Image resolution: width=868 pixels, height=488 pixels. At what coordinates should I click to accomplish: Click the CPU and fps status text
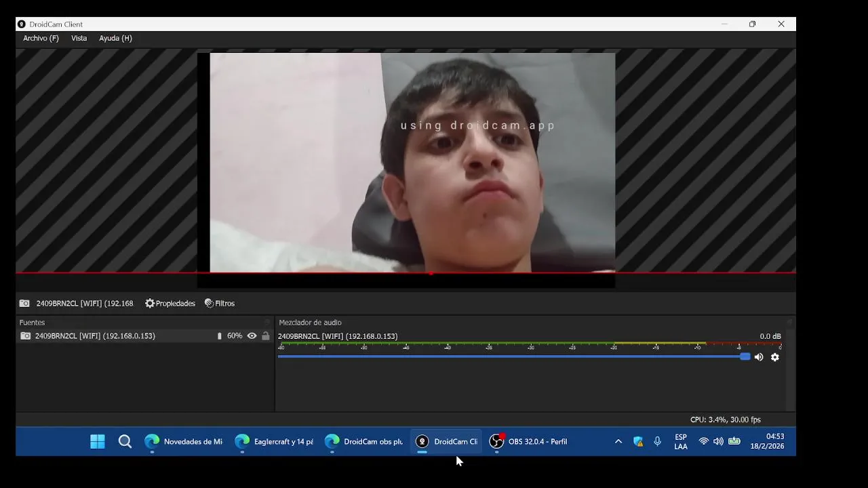click(x=725, y=420)
